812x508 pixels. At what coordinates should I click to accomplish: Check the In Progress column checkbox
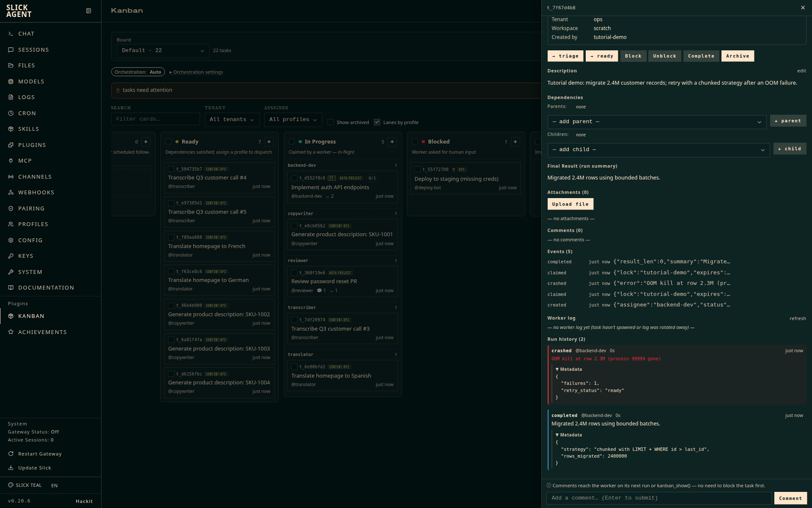[292, 142]
